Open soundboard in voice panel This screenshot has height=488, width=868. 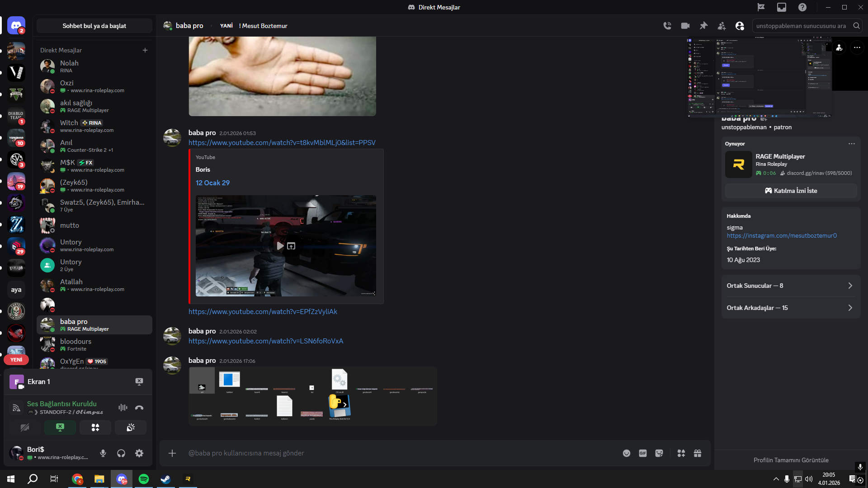[131, 427]
